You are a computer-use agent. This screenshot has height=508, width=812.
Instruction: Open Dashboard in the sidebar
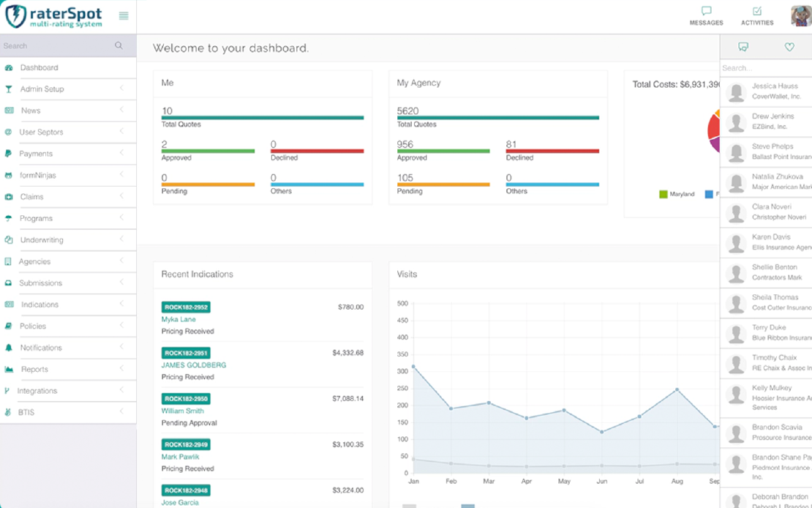[39, 67]
